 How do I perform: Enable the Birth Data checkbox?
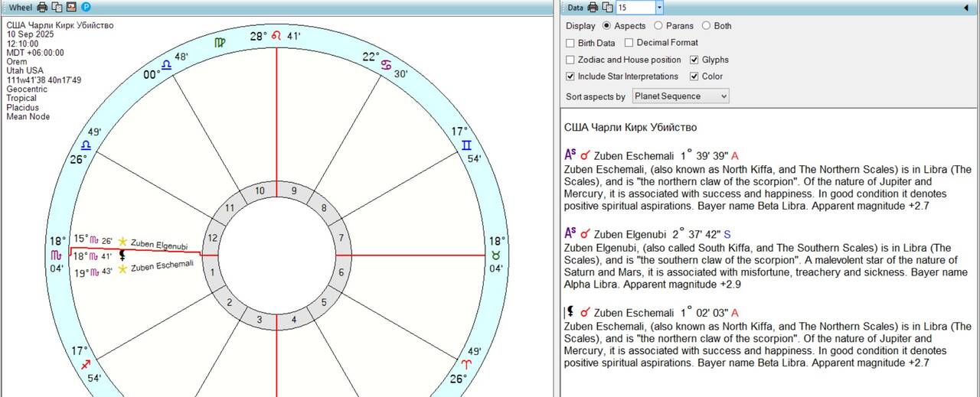[570, 43]
